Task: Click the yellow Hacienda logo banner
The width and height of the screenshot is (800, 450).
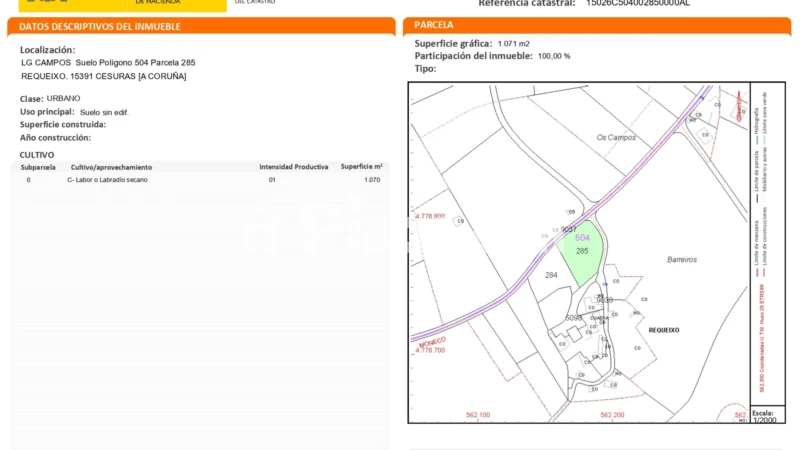Action: coord(122,6)
